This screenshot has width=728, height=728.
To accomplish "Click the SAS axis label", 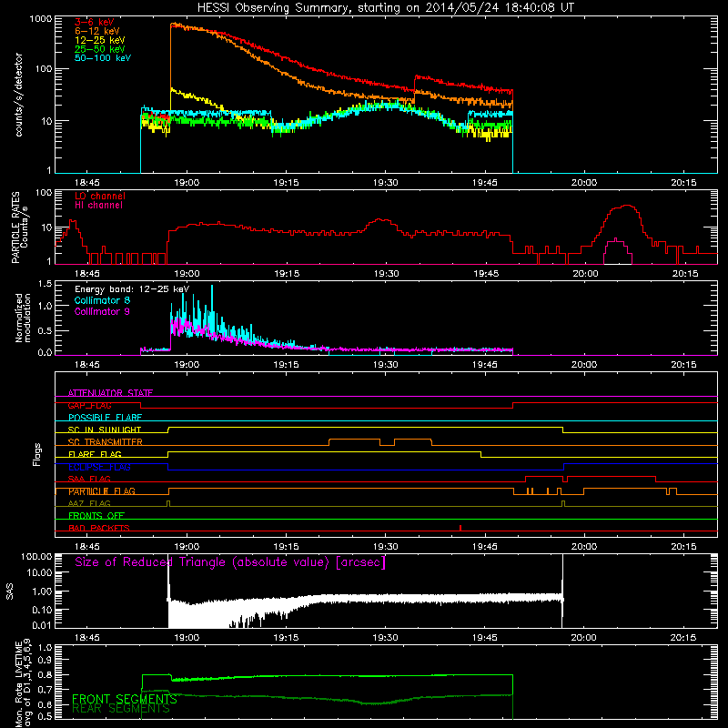I will pyautogui.click(x=10, y=591).
